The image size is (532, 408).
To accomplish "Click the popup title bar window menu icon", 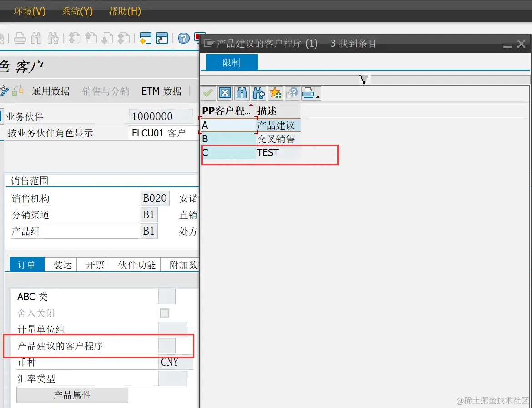I will click(x=208, y=44).
